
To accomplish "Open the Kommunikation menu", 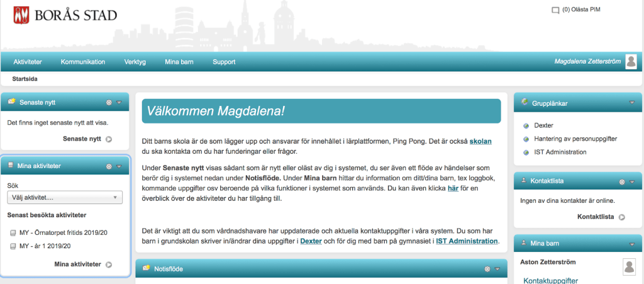I will click(x=82, y=62).
